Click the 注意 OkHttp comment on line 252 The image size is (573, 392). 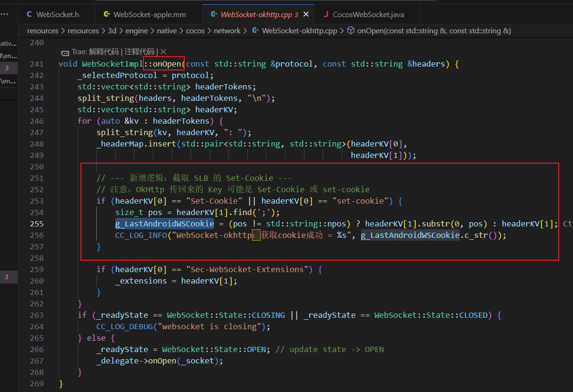click(233, 189)
